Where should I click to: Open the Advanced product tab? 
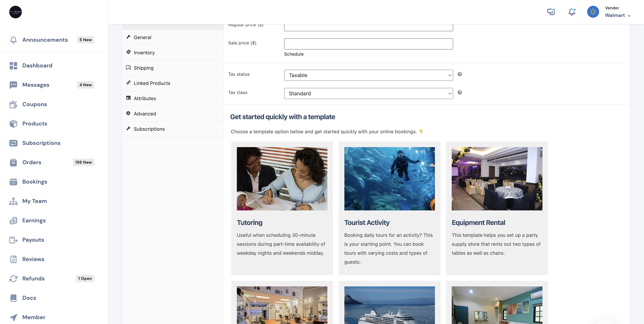[x=173, y=114]
